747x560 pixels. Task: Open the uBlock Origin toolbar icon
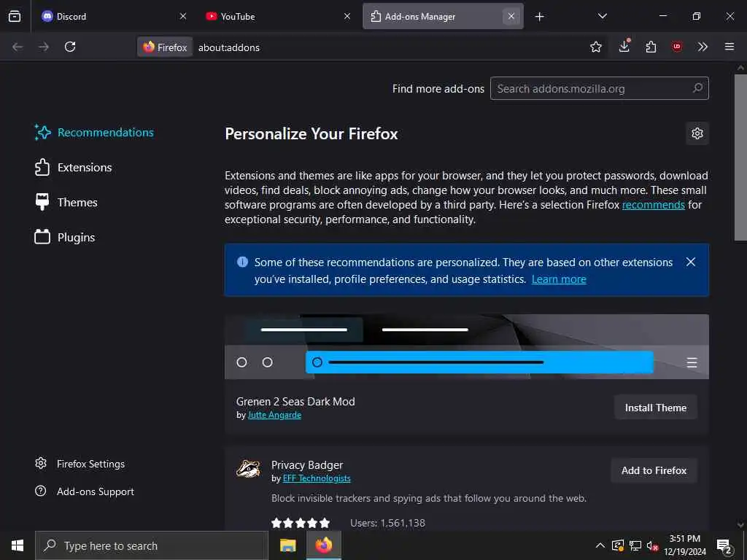point(676,47)
